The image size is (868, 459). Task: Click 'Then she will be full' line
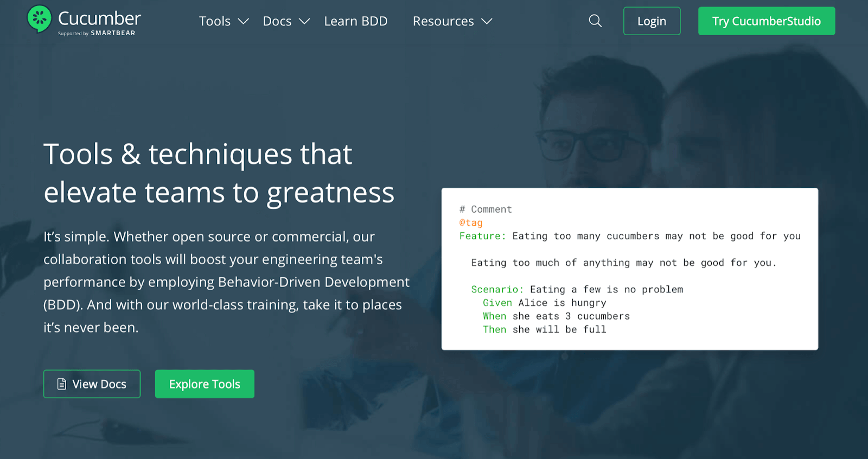coord(545,329)
